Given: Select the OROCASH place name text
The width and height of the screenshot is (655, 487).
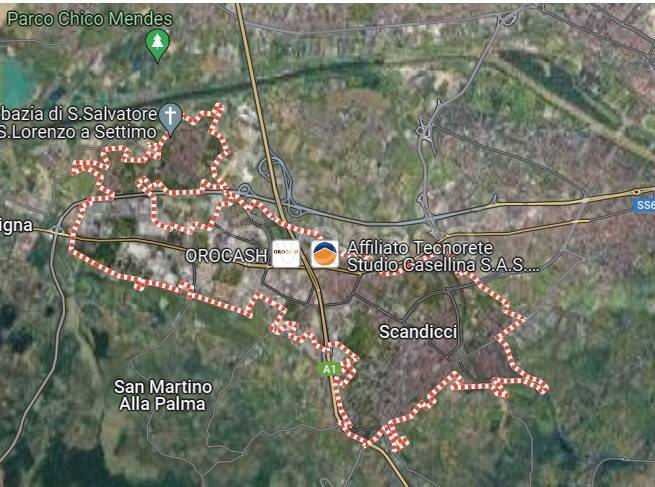Looking at the screenshot, I should [x=226, y=256].
